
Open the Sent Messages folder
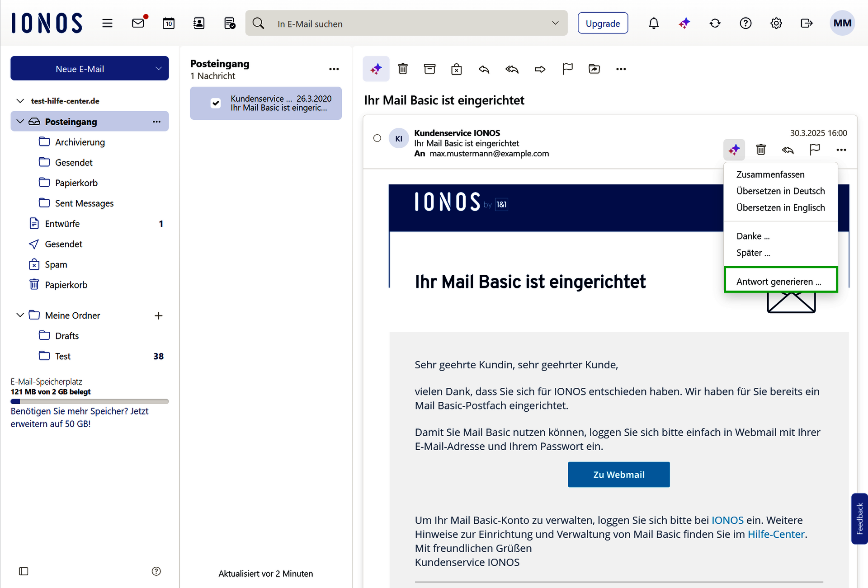click(84, 203)
